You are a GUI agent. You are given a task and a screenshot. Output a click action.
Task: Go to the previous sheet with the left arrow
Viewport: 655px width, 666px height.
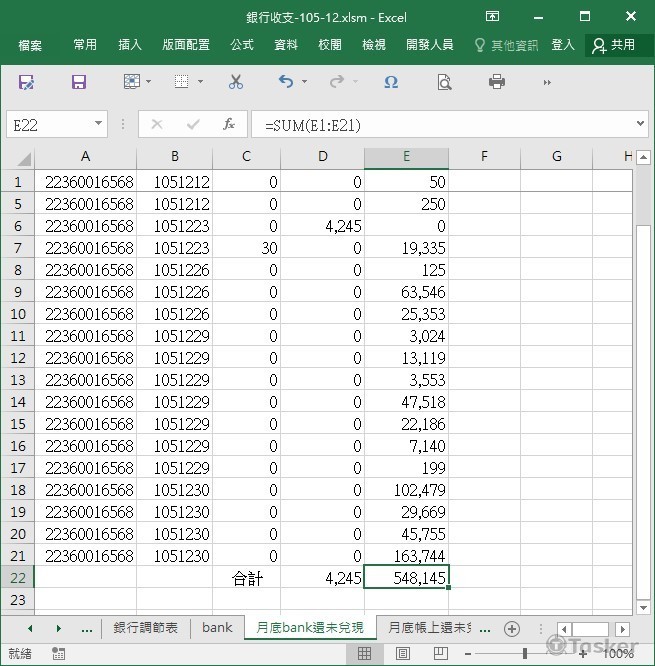coord(30,629)
